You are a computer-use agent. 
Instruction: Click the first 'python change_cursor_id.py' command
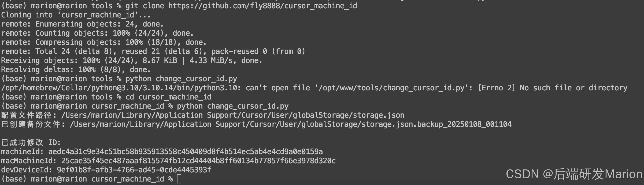(181, 79)
